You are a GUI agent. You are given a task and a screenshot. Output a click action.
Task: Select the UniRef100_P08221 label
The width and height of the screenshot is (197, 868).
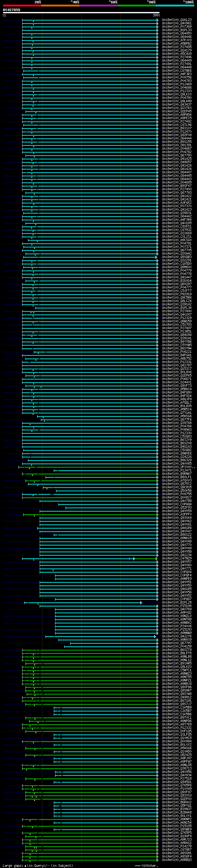[x=177, y=352]
